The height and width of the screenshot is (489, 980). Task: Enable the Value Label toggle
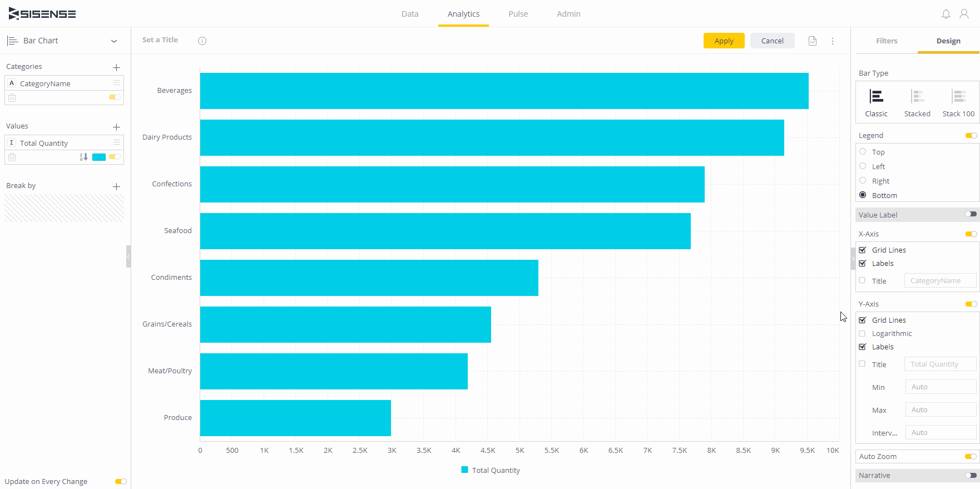971,214
